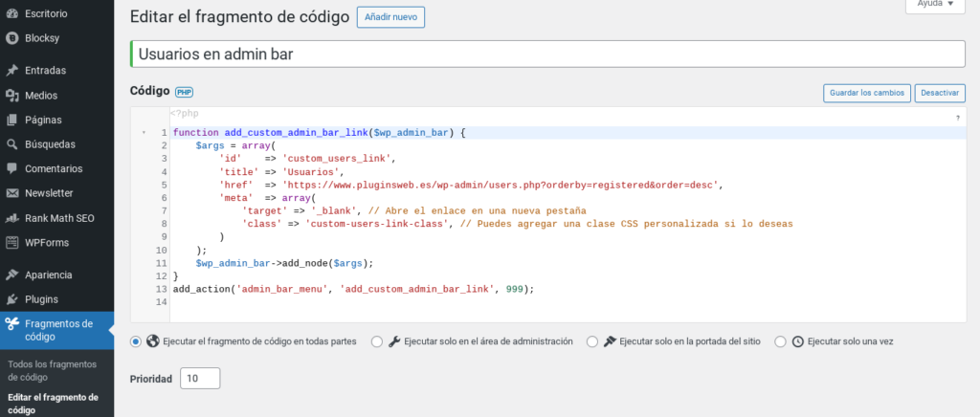Click the snippet title field Usuarios en admin bar
Image resolution: width=980 pixels, height=417 pixels.
546,55
